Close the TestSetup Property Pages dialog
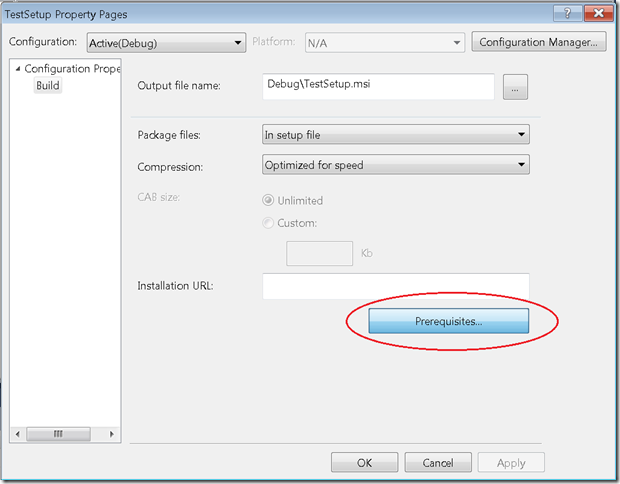Viewport: 620px width, 484px height. [598, 13]
